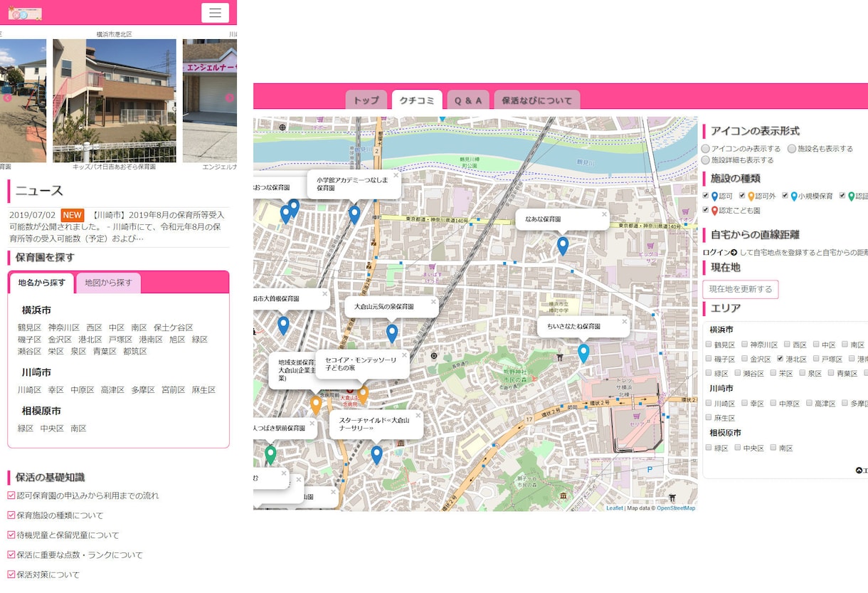Viewport: 868px width, 593px height.
Task: Open the hamburger menu
Action: point(215,13)
